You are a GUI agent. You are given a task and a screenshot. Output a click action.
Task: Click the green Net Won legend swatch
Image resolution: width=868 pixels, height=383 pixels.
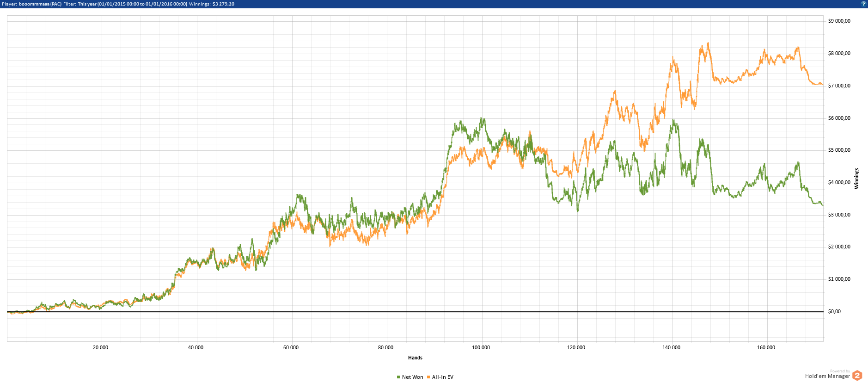pyautogui.click(x=398, y=377)
